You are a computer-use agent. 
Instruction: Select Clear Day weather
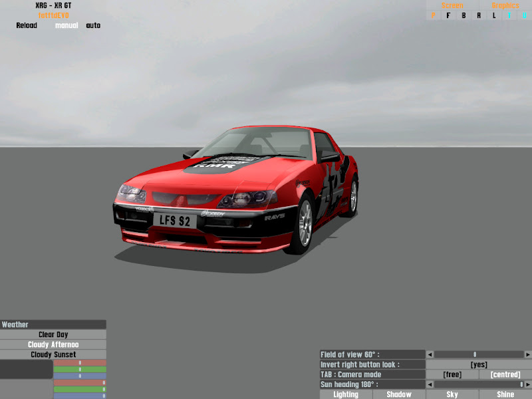click(x=53, y=334)
